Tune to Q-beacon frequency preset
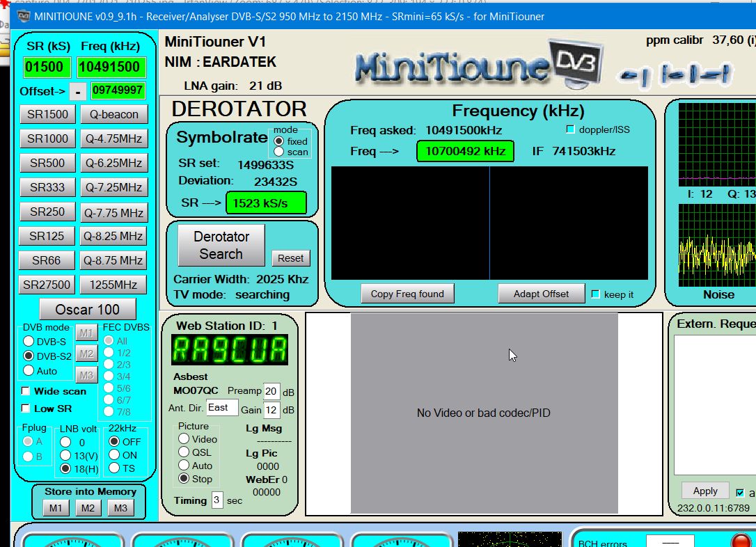Viewport: 756px width, 547px height. tap(113, 114)
